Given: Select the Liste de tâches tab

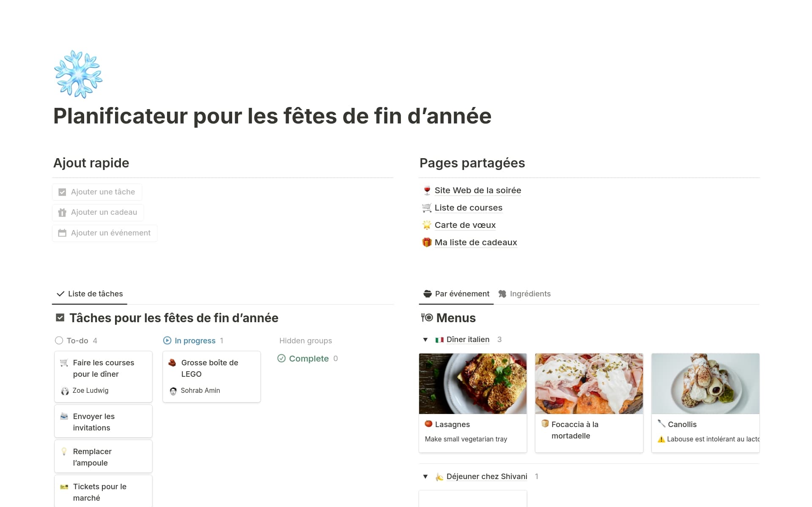Looking at the screenshot, I should [90, 294].
